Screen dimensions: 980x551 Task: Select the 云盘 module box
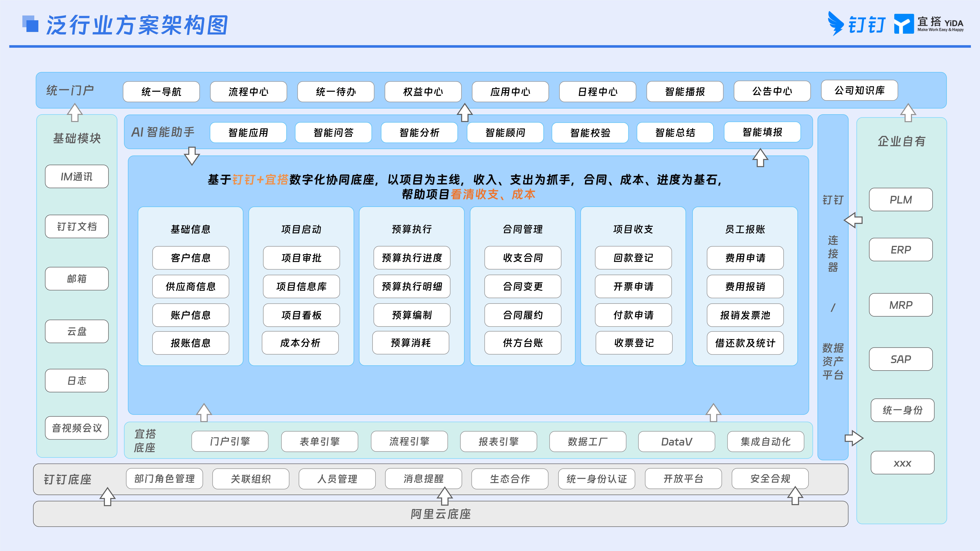(77, 331)
